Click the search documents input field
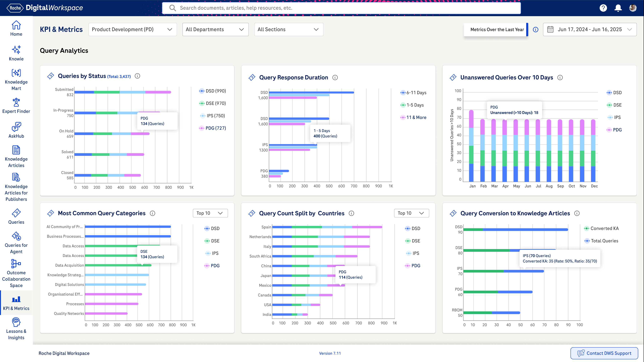The width and height of the screenshot is (644, 362). 341,8
